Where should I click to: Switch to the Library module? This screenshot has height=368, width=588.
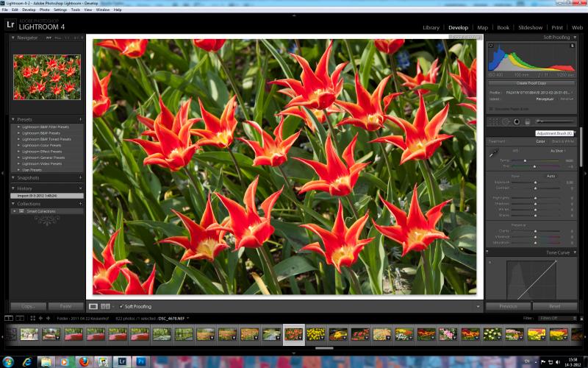tap(431, 27)
